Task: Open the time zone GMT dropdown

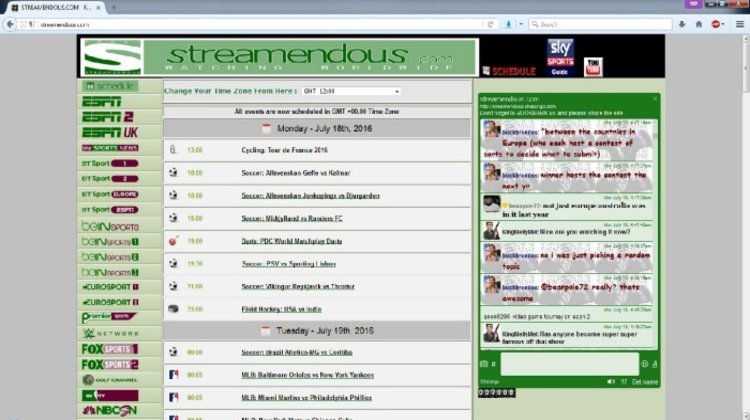Action: pyautogui.click(x=337, y=91)
